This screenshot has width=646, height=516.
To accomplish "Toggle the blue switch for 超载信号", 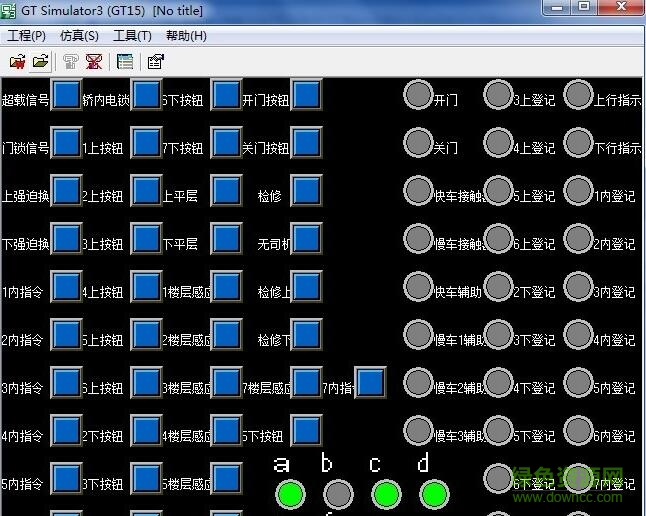I will click(66, 95).
